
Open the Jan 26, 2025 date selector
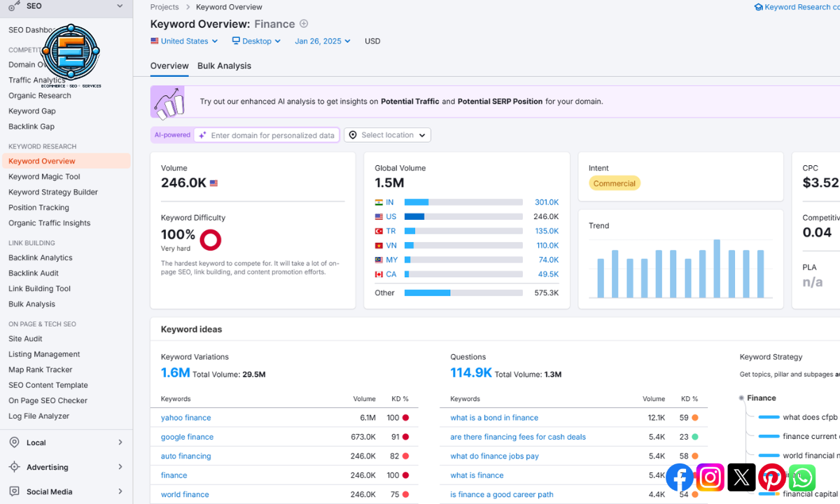pos(320,41)
